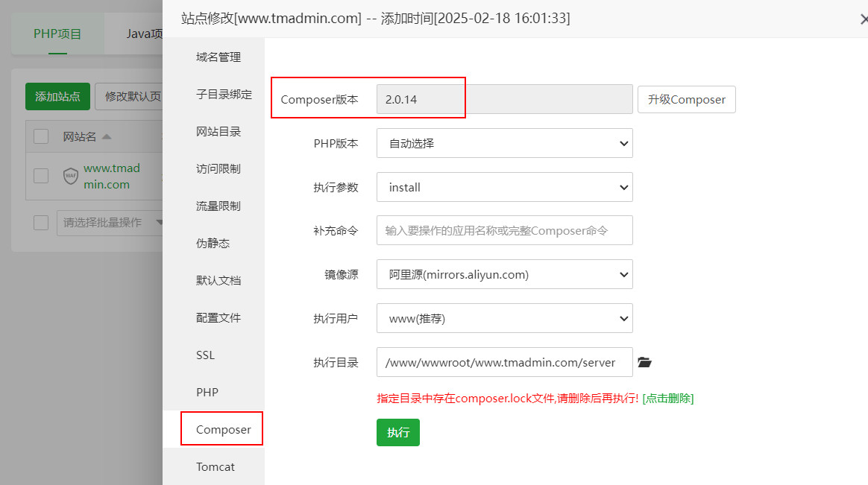Click the sort arrow beside 网站名 header
Screen dimensions: 868x485
[107, 137]
